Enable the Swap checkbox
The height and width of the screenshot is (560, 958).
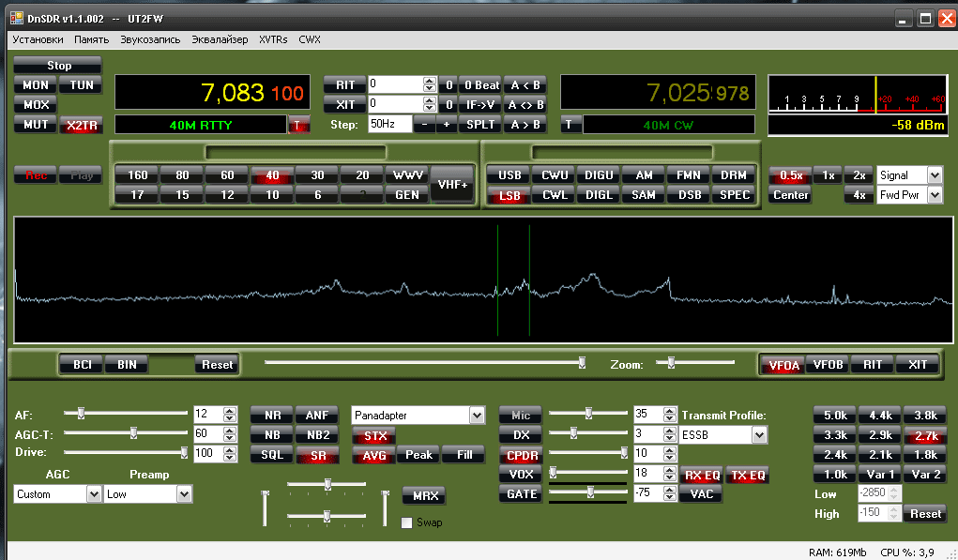click(x=406, y=522)
